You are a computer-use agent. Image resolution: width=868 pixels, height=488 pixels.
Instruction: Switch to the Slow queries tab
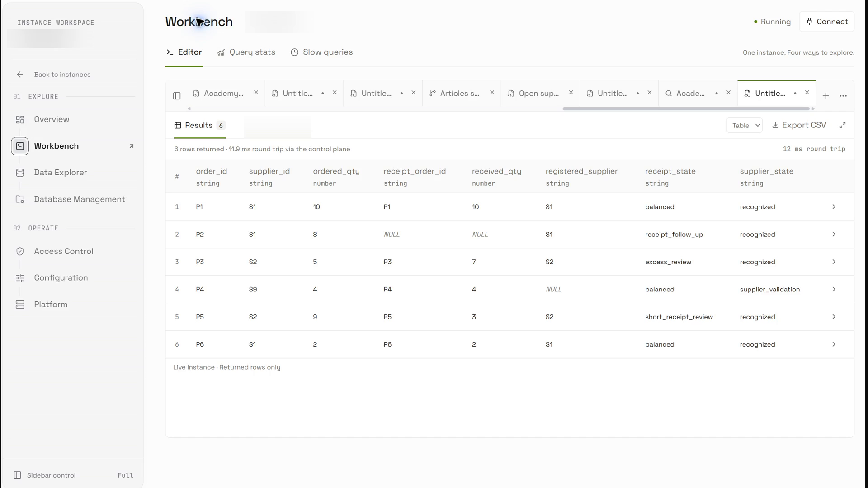(321, 52)
